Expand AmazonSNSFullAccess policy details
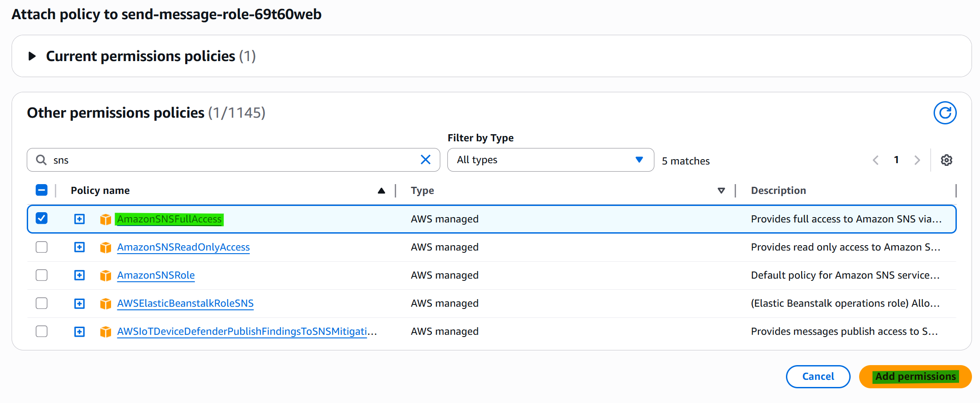 tap(79, 219)
